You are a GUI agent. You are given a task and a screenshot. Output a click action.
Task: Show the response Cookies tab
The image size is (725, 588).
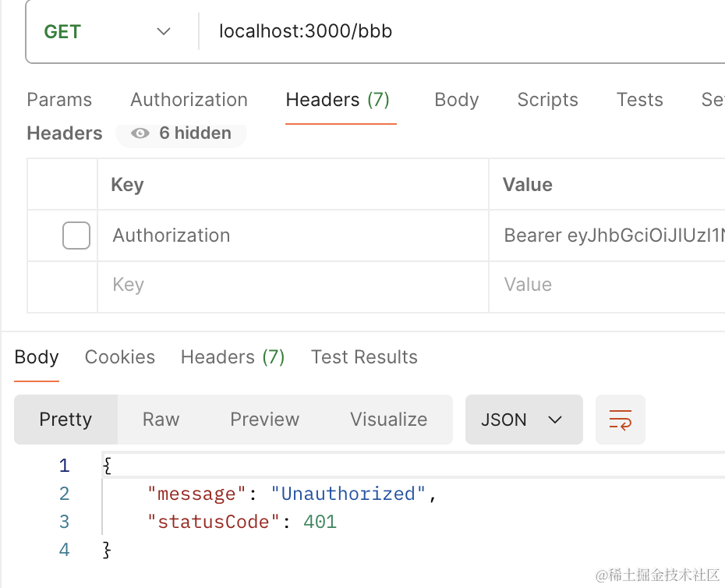[x=120, y=357]
